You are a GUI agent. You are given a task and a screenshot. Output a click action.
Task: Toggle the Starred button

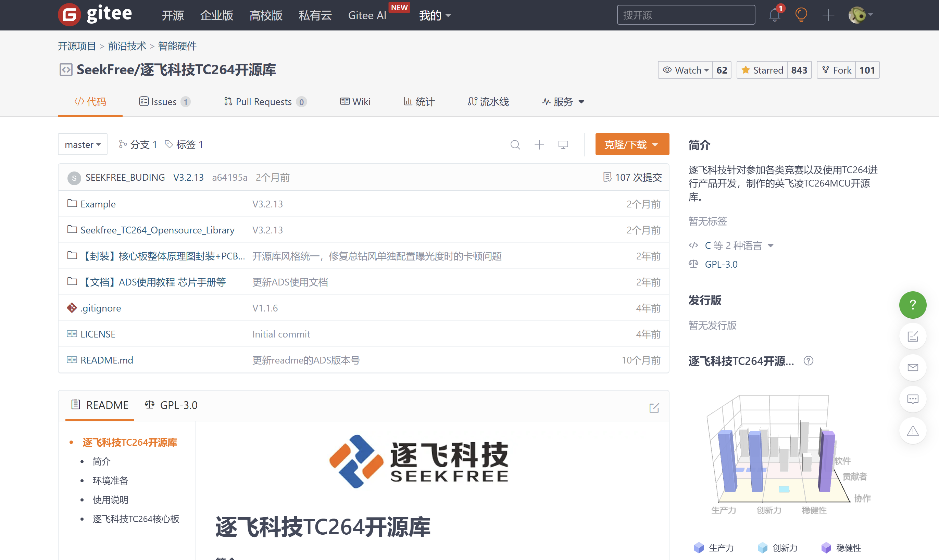point(762,70)
